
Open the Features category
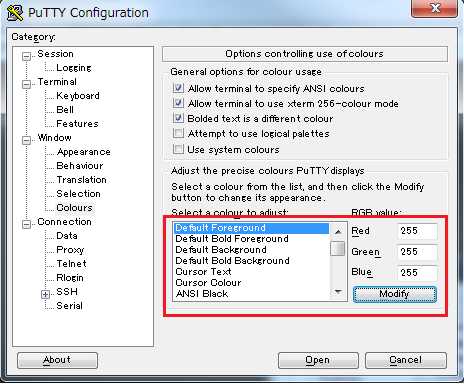pyautogui.click(x=77, y=124)
